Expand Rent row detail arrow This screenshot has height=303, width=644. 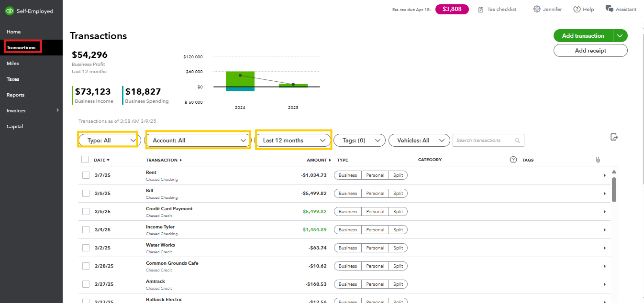[605, 175]
